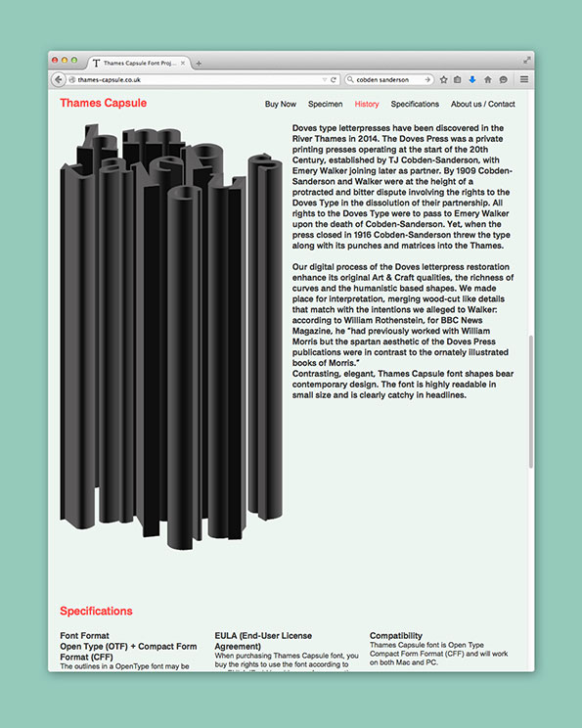Submit search with the go arrow
This screenshot has width=582, height=728.
tap(427, 80)
